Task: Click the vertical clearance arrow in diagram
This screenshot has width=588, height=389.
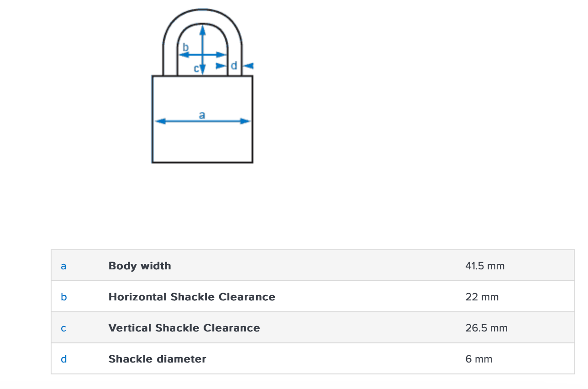Action: [x=203, y=41]
